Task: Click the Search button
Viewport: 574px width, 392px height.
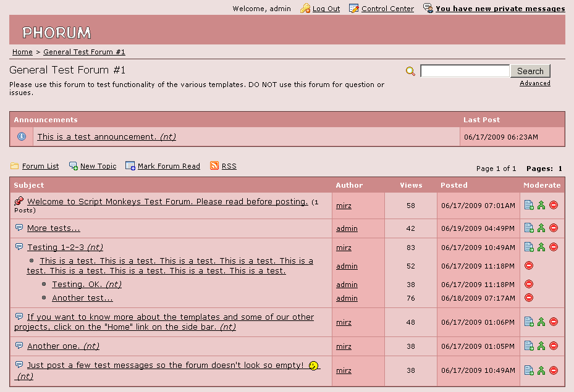Action: click(530, 71)
